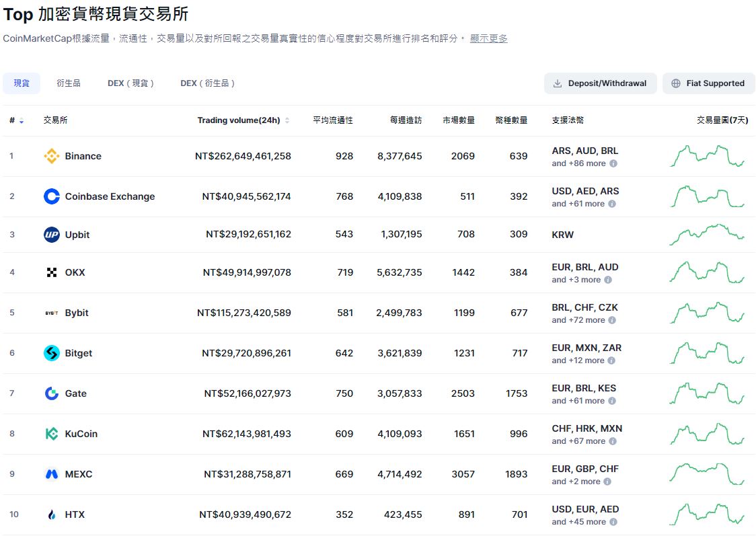The width and height of the screenshot is (756, 536).
Task: Open info icon beside 'and +61 more' for Coinbase
Action: pos(612,204)
